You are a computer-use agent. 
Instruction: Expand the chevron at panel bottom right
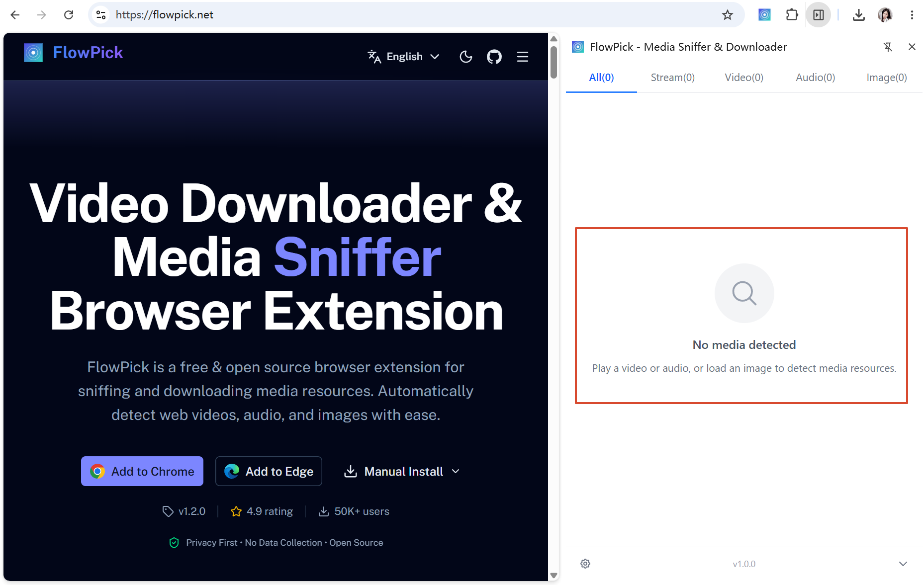[x=903, y=564]
